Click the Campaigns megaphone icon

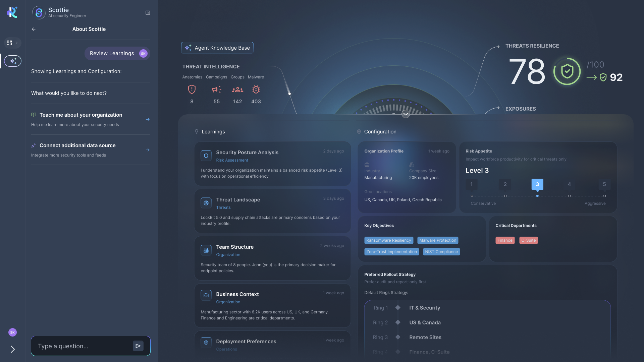click(217, 89)
